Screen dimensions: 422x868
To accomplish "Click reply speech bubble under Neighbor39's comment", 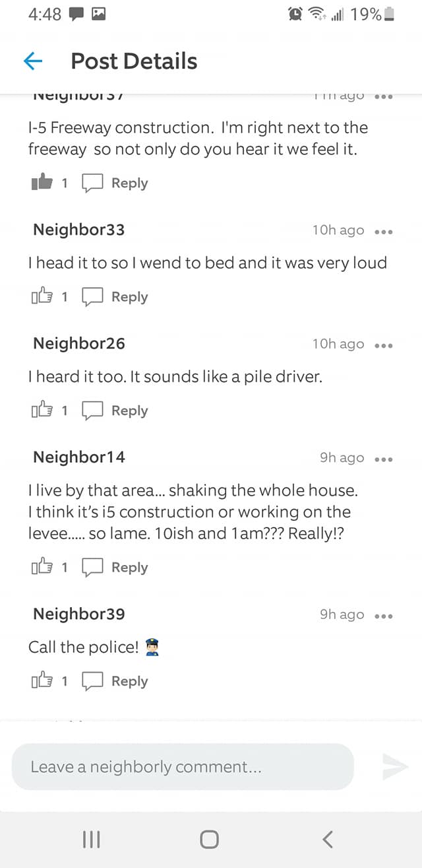I will point(92,681).
